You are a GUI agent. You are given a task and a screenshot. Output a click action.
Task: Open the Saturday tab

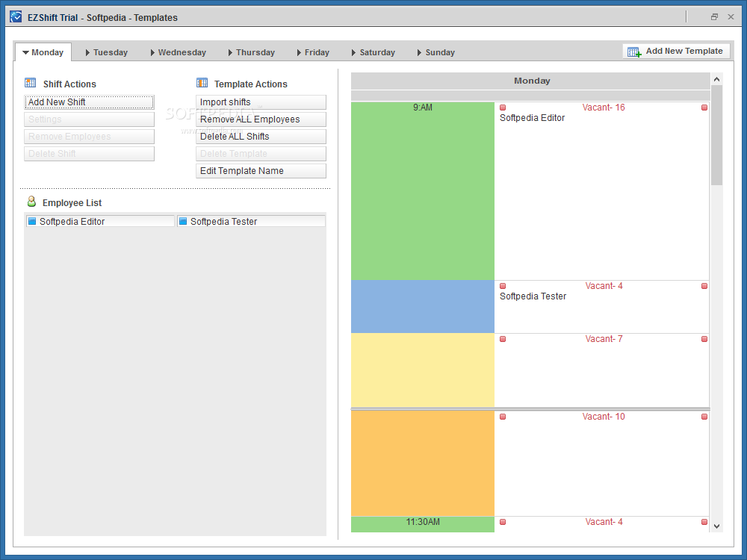[x=373, y=52]
